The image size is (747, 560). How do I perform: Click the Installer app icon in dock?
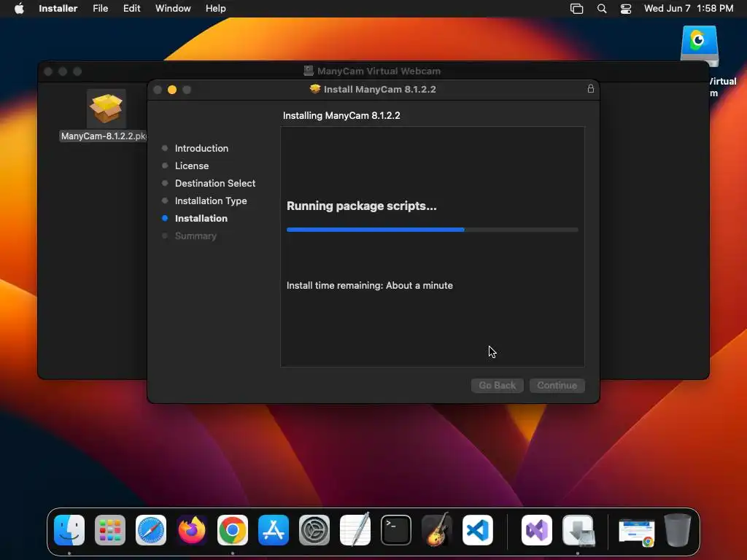pyautogui.click(x=578, y=530)
